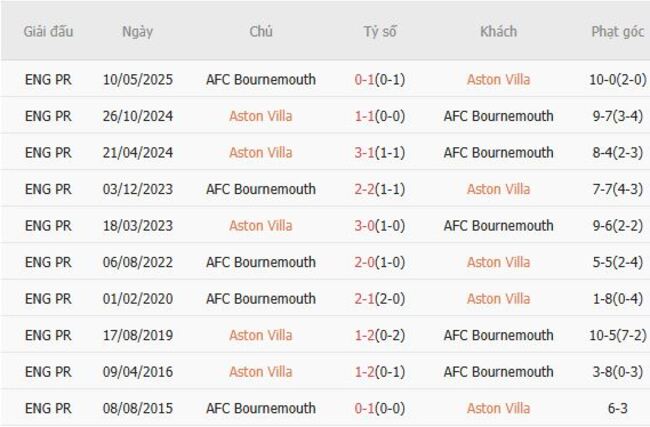Viewport: 650px width, 427px height.
Task: Select Aston Villa in the 06/08/2022 row
Action: [498, 262]
